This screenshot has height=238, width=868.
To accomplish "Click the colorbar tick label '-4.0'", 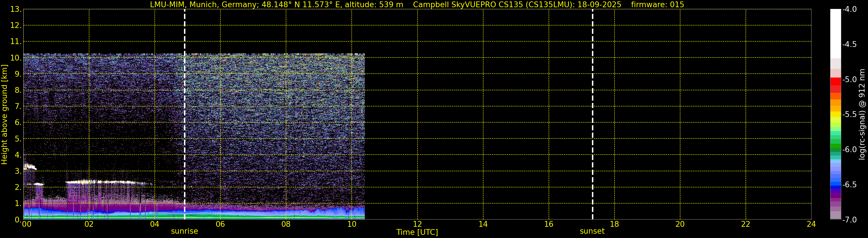I will [849, 10].
